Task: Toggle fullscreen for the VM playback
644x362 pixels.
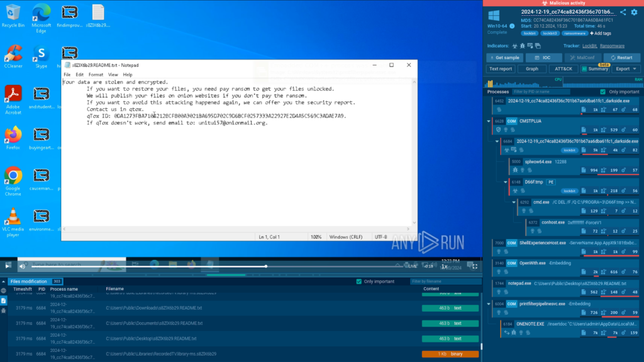Action: (475, 266)
